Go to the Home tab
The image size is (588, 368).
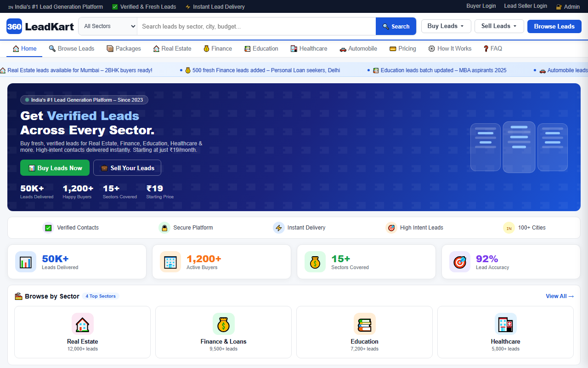tap(25, 48)
